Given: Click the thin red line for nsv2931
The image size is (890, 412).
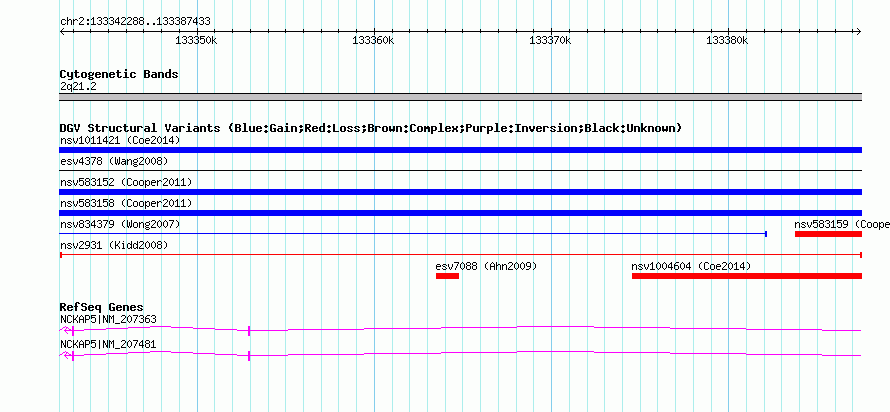Looking at the screenshot, I should point(460,255).
